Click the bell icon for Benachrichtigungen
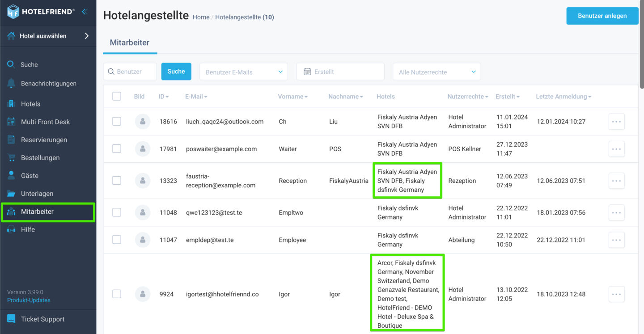The height and width of the screenshot is (334, 644). (11, 83)
